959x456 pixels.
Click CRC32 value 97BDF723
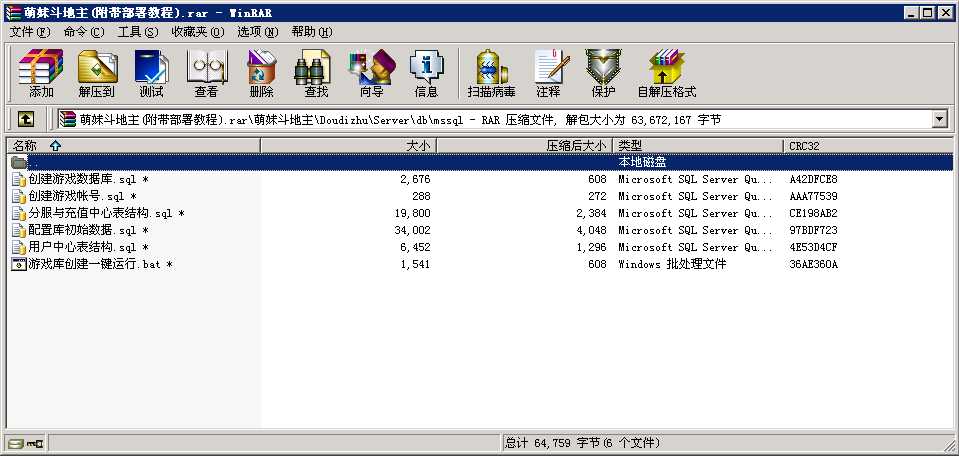coord(813,230)
